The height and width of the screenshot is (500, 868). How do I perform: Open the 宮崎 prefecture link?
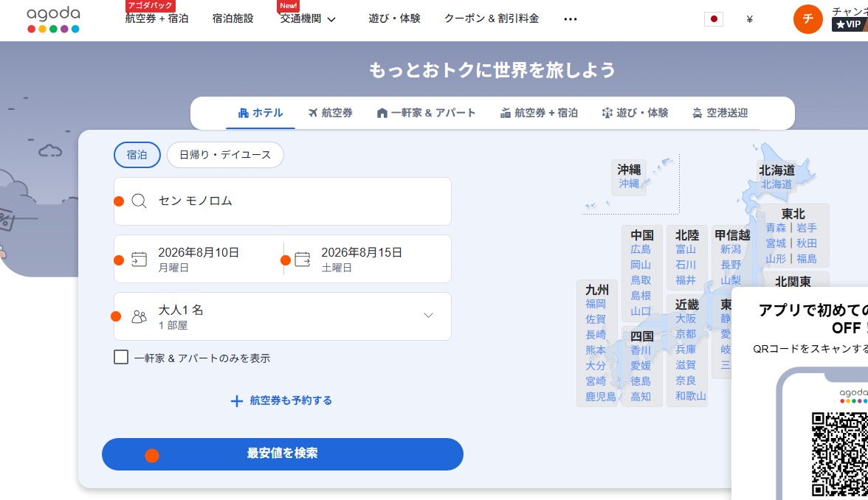[x=596, y=382]
